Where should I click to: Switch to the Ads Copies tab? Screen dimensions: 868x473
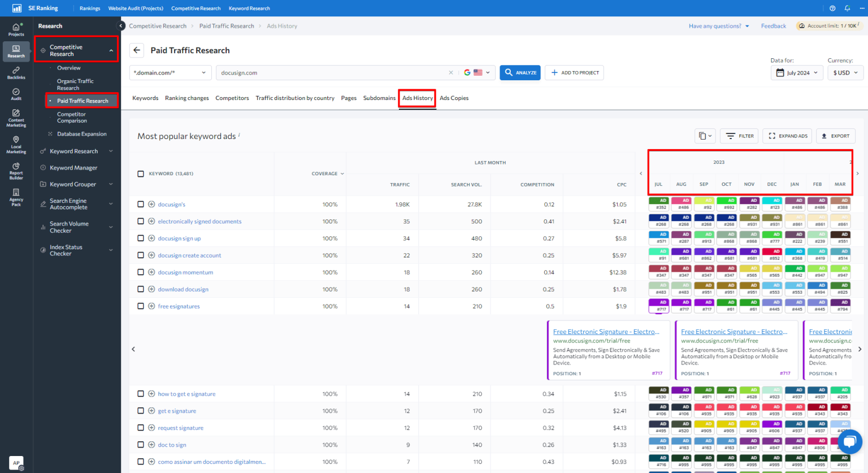pos(454,98)
